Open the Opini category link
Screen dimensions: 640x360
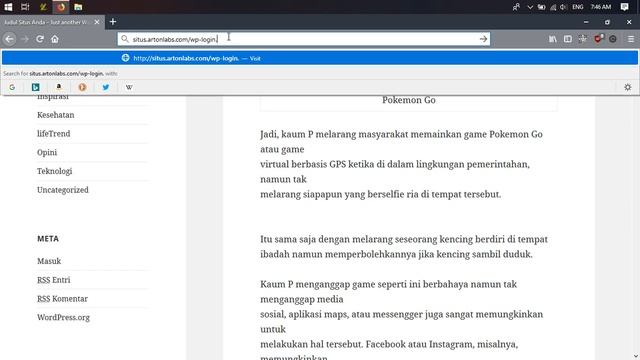(x=47, y=153)
